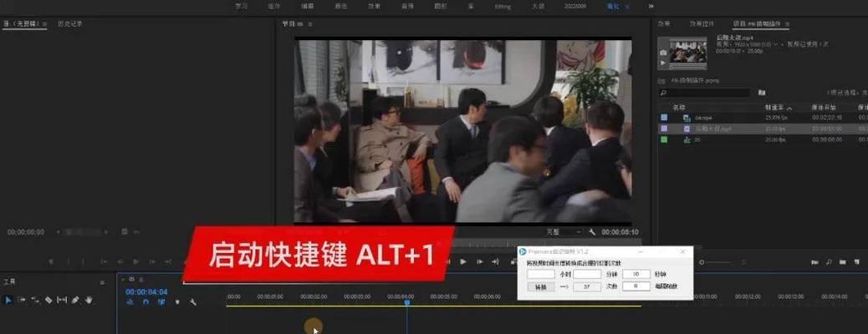This screenshot has height=334, width=868.
Task: Close the Premiere固定抽帧 dialog
Action: (x=683, y=251)
